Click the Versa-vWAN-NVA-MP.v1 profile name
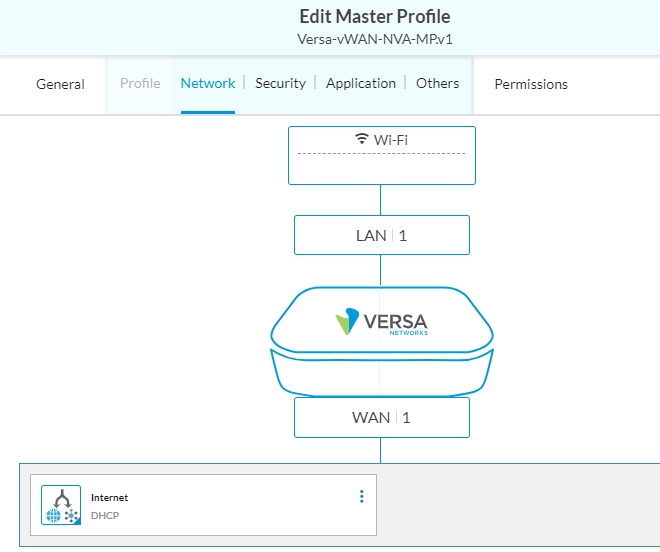The height and width of the screenshot is (552, 660). coord(375,39)
